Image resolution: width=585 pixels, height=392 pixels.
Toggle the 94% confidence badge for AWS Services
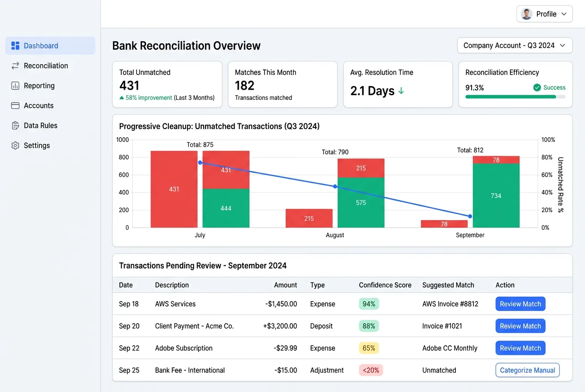[368, 304]
